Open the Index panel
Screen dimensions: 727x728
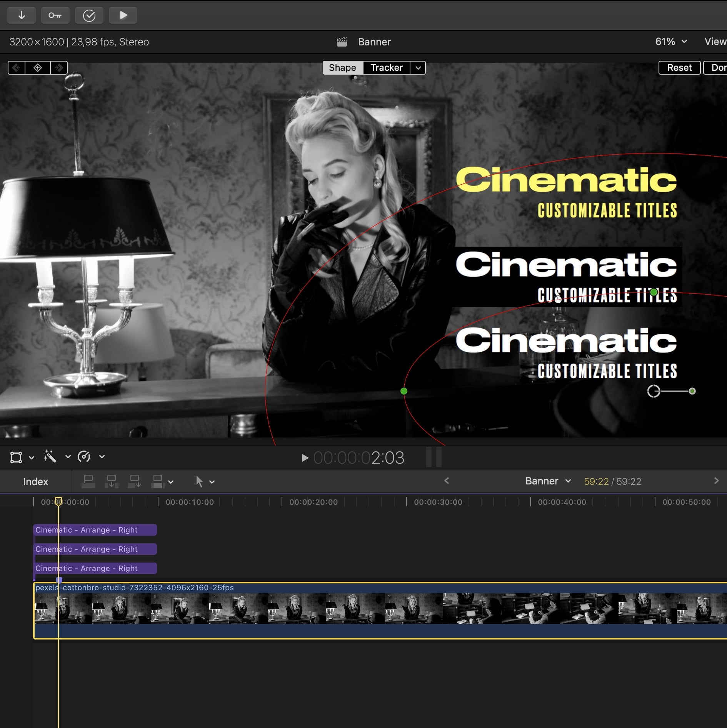pyautogui.click(x=35, y=481)
